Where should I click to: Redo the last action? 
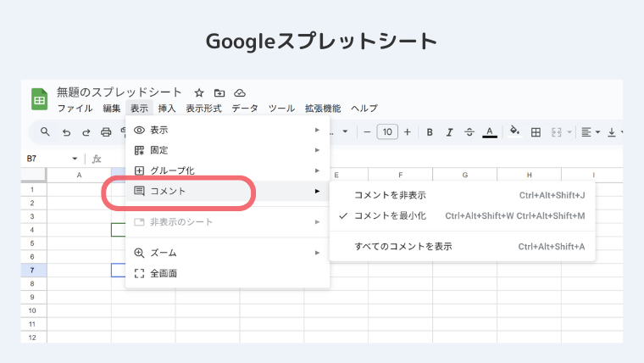pyautogui.click(x=86, y=132)
